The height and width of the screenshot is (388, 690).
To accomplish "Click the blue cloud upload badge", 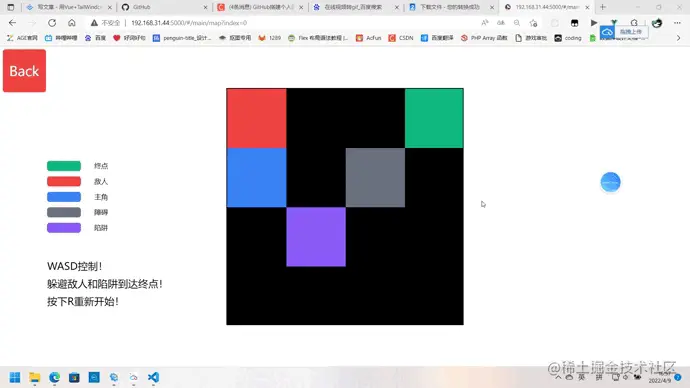I will [x=607, y=32].
